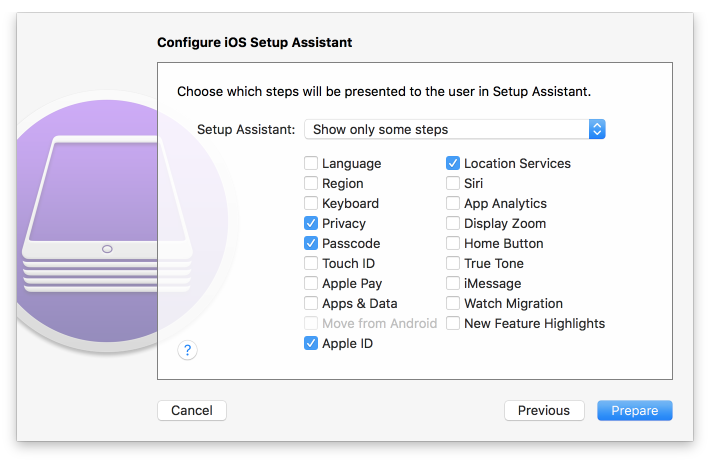710x462 pixels.
Task: Click the stacked iPads illustration
Action: tap(107, 214)
